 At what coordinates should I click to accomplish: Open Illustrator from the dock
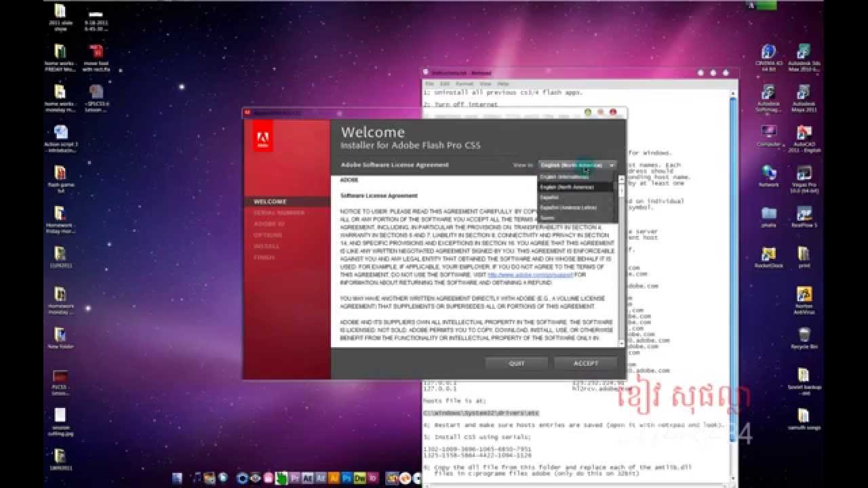(334, 478)
